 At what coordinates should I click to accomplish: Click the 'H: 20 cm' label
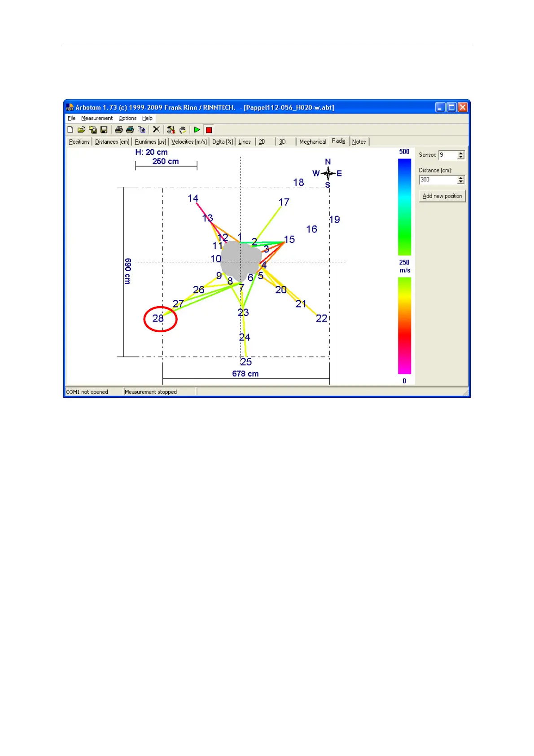(152, 152)
